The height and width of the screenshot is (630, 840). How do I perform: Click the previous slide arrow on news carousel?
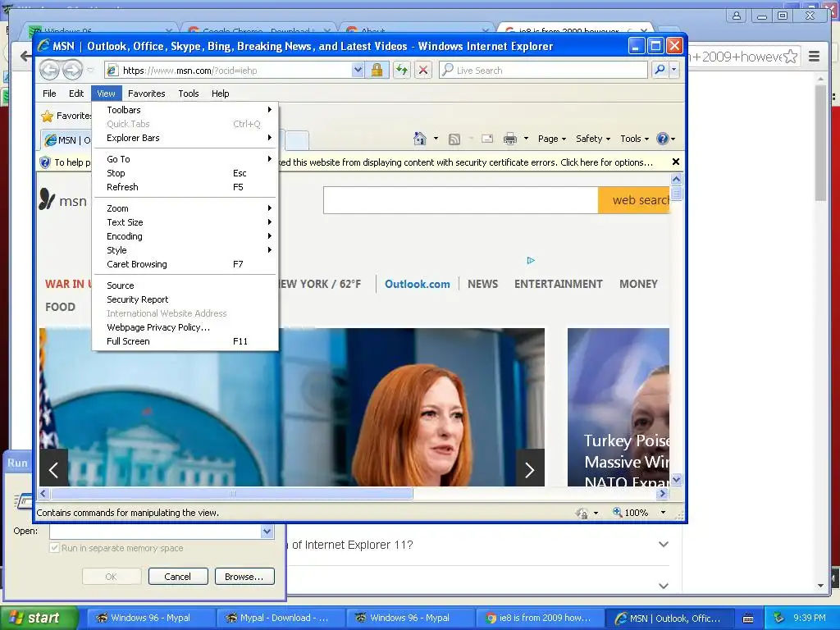(53, 470)
